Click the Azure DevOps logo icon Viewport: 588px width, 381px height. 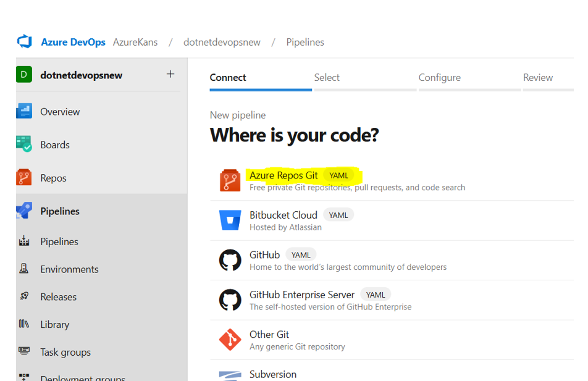point(25,41)
